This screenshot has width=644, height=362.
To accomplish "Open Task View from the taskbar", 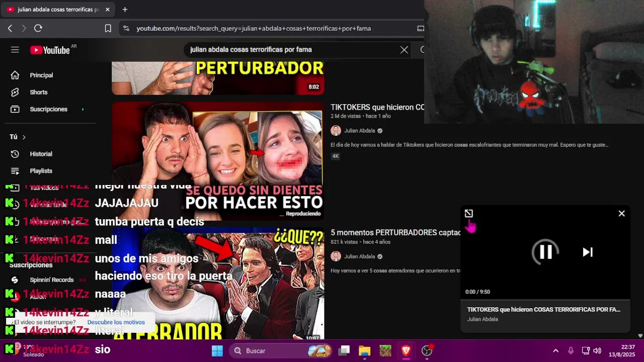I will 344,350.
